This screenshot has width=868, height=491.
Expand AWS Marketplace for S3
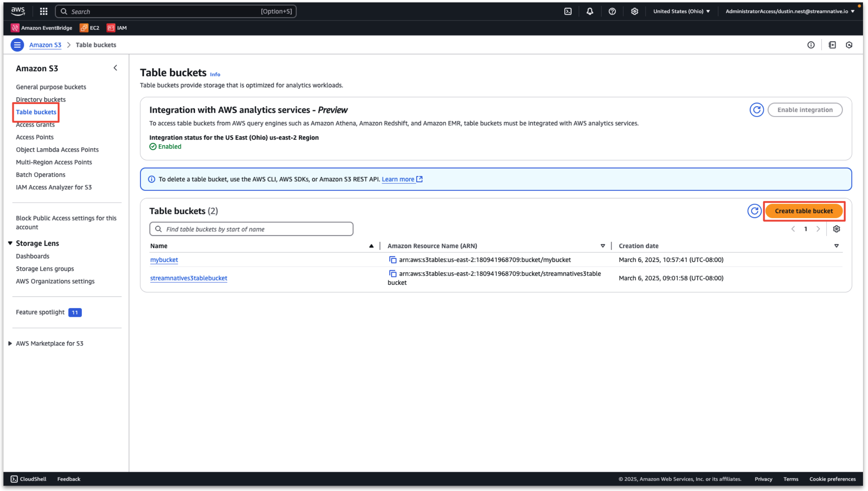tap(10, 343)
